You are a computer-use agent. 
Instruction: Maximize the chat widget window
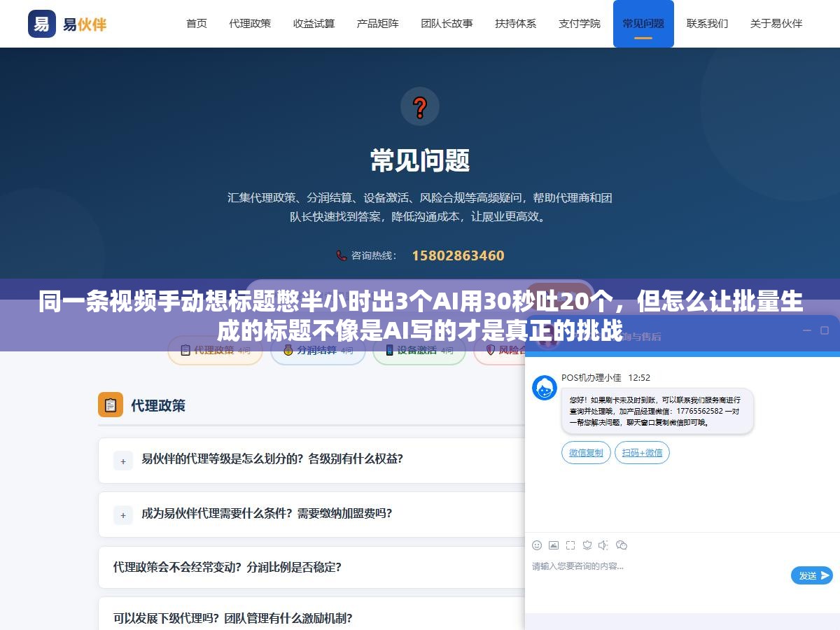pyautogui.click(x=825, y=330)
